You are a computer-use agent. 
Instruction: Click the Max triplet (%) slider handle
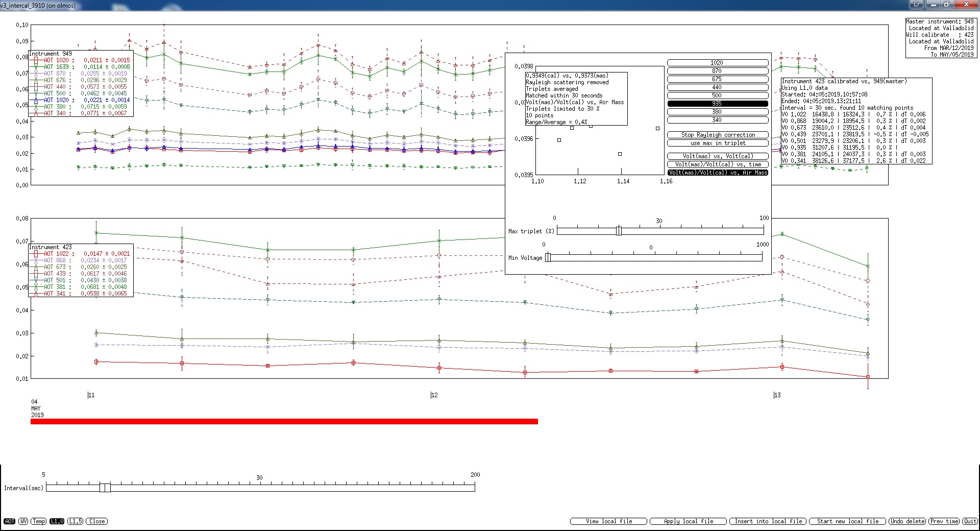619,231
